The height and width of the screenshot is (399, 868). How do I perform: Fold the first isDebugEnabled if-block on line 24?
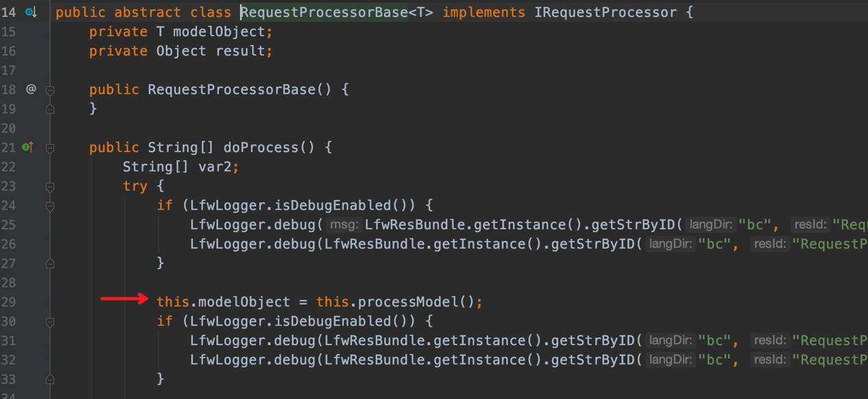point(50,205)
